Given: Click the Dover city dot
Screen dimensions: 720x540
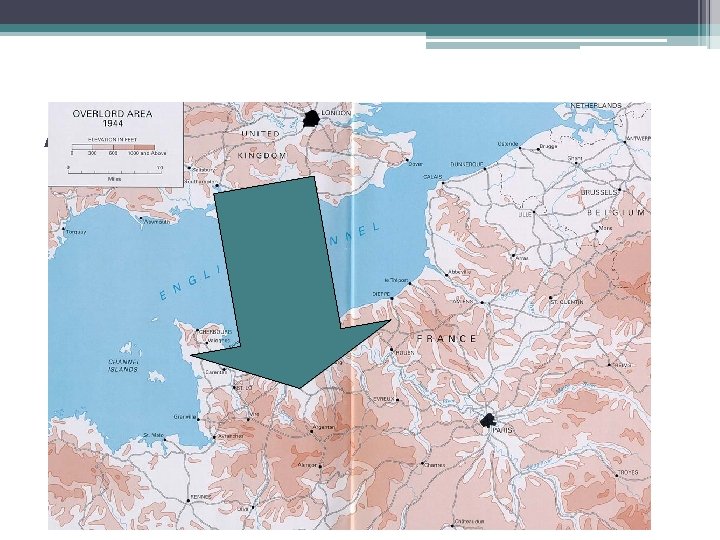Looking at the screenshot, I should 407,160.
